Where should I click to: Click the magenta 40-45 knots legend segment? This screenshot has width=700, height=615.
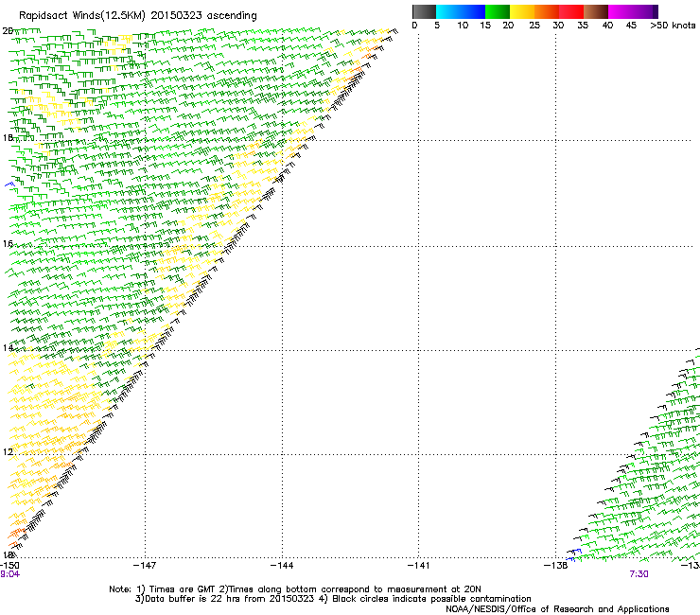621,11
